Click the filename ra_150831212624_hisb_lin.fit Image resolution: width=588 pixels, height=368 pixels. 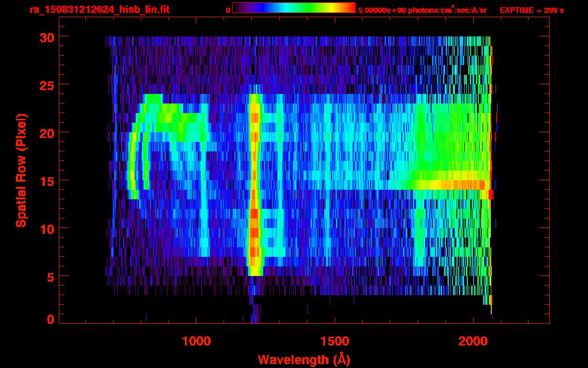(x=99, y=10)
